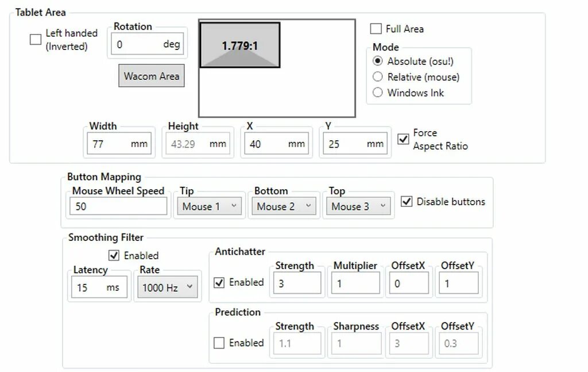Image resolution: width=588 pixels, height=372 pixels.
Task: Expand the Top button mapping dropdown
Action: coord(358,206)
